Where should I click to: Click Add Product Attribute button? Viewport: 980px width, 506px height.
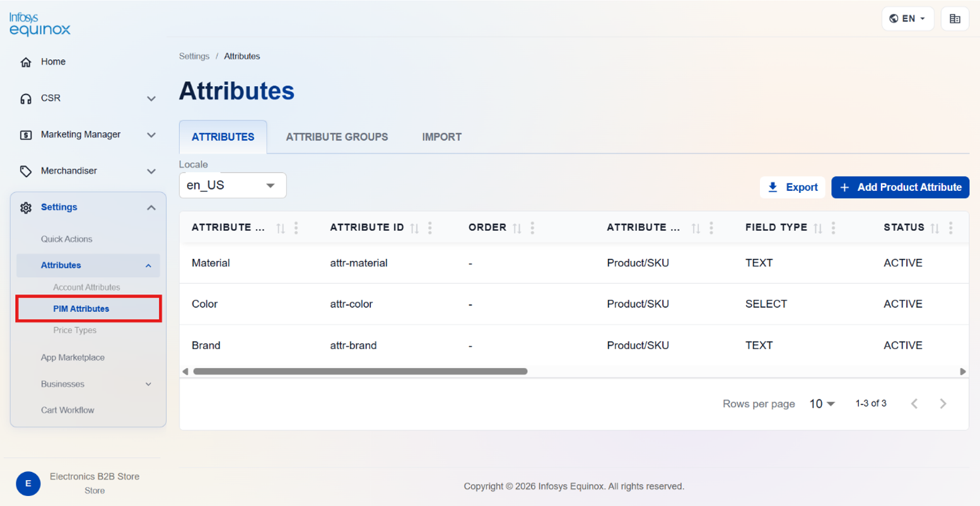point(900,187)
